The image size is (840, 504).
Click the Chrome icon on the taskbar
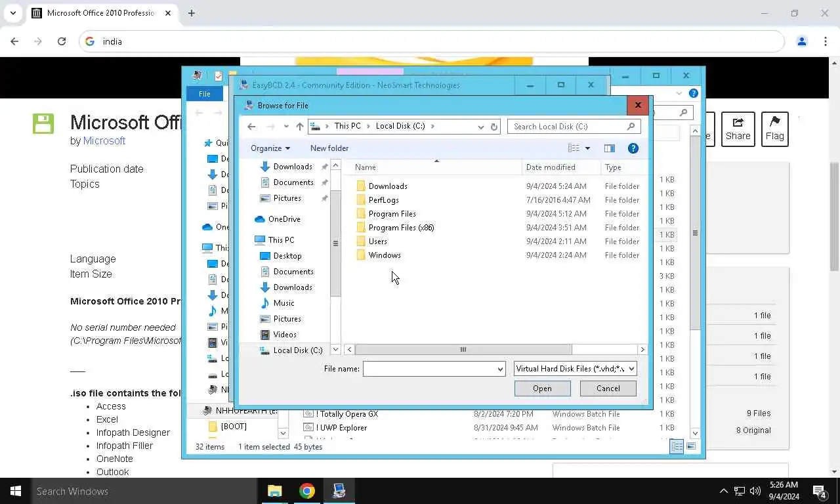pos(306,491)
